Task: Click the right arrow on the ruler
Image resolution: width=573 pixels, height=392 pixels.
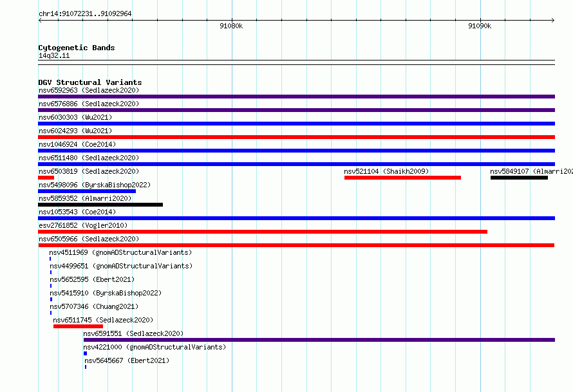Action: [x=553, y=20]
